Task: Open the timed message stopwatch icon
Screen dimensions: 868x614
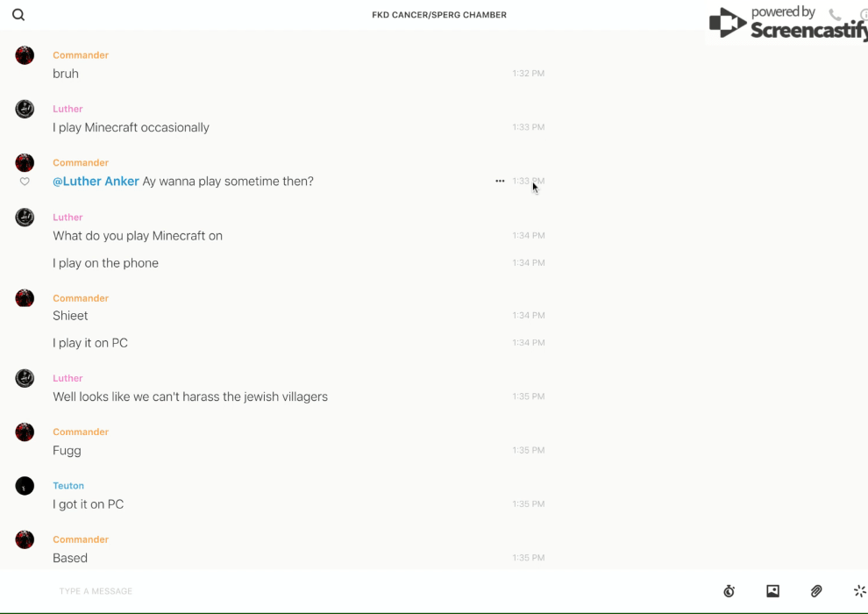Action: (x=729, y=591)
